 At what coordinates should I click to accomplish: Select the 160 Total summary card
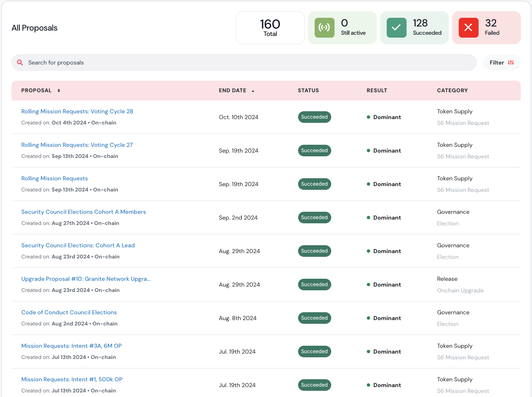pyautogui.click(x=270, y=28)
